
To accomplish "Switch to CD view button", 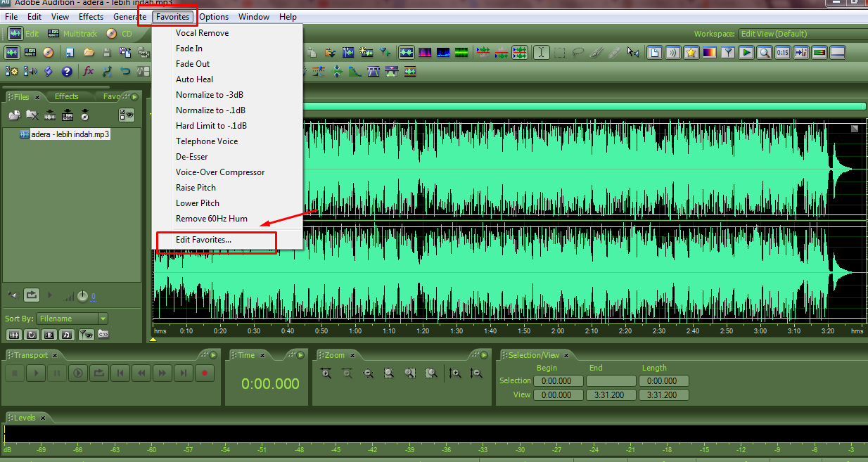I will [119, 34].
